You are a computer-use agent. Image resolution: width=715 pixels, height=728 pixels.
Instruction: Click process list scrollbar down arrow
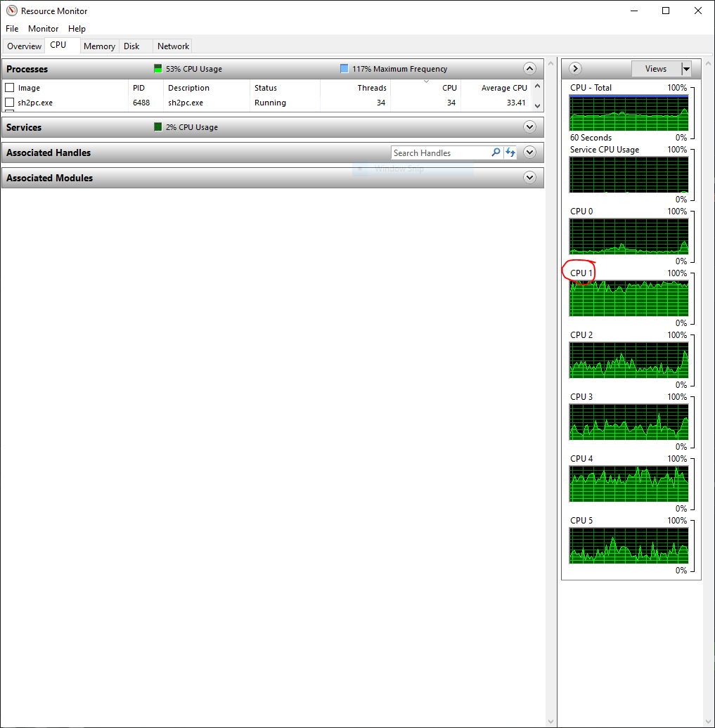pos(538,106)
